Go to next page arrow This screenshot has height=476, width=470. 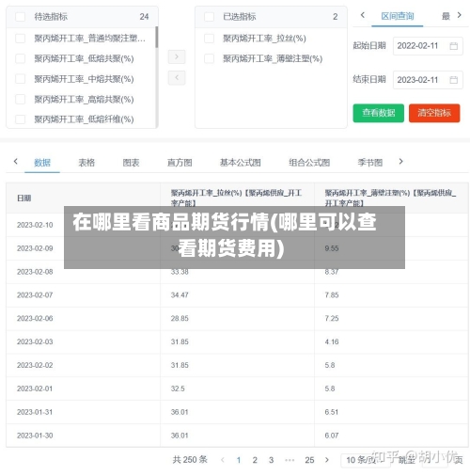coord(327,460)
